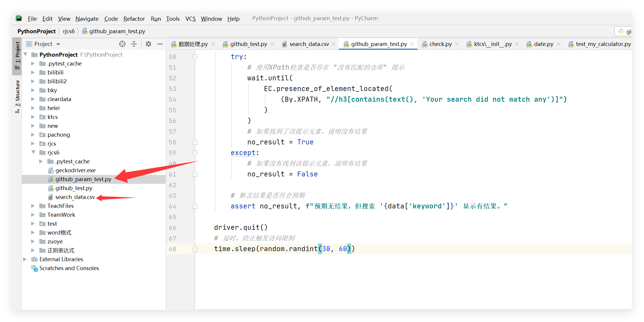
Task: Click line number 64 in the gutter
Action: pos(173,206)
